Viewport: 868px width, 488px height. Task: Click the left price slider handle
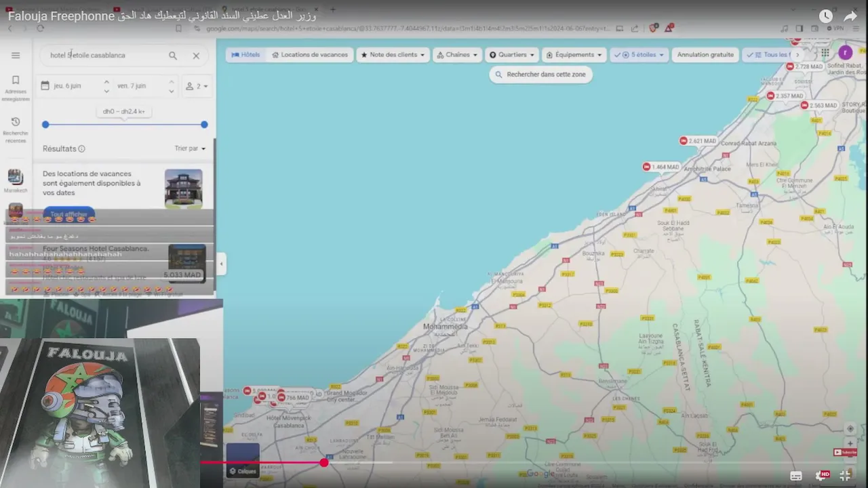45,125
